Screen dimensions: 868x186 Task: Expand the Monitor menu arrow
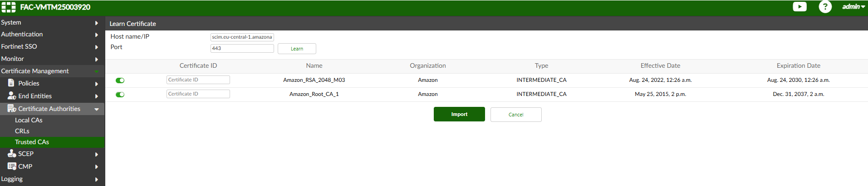point(97,59)
